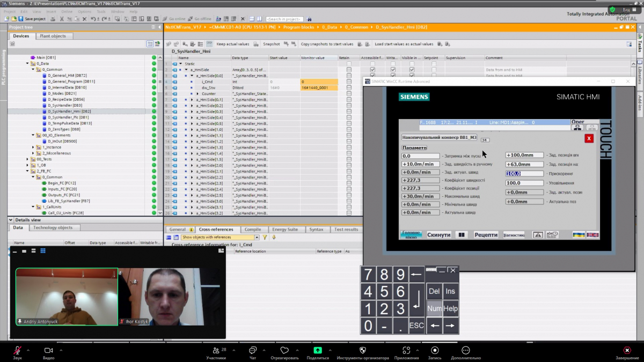Open the Test results tab
Viewport: 644px width, 362px height.
tap(346, 230)
